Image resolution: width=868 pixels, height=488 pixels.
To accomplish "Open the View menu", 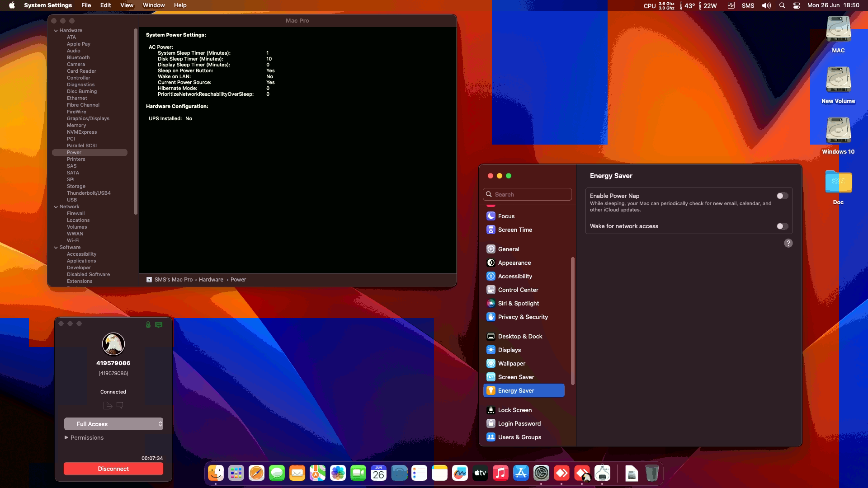I will tap(127, 5).
